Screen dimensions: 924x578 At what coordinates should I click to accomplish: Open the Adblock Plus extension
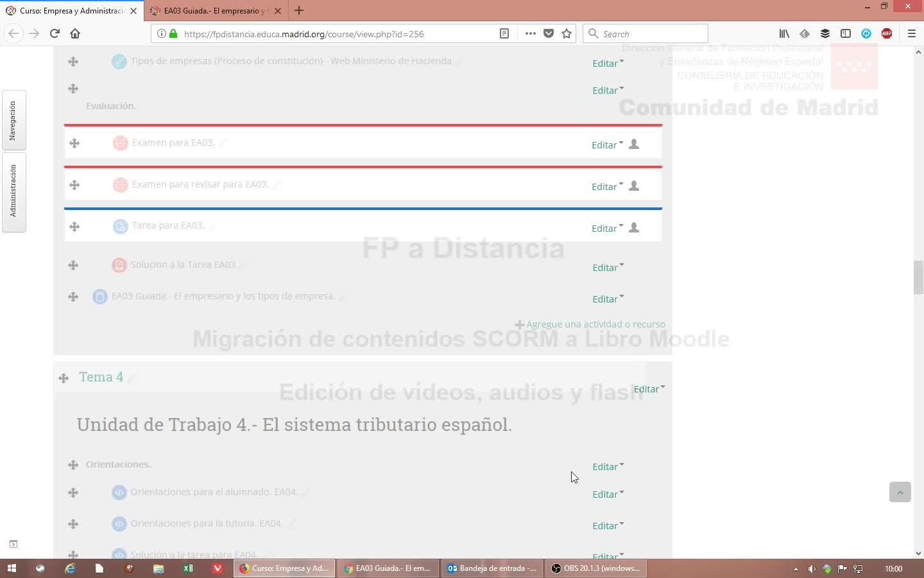[887, 33]
